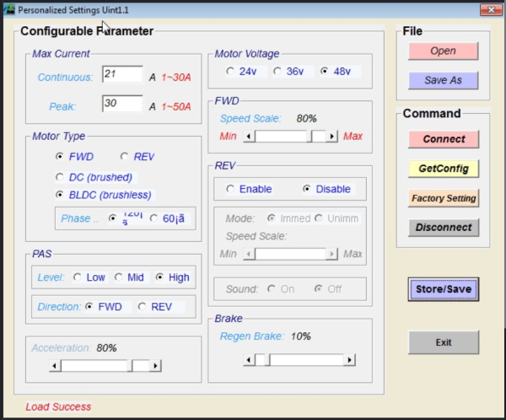This screenshot has height=420, width=506.
Task: Click the Regen Brake right arrow
Action: pos(349,359)
